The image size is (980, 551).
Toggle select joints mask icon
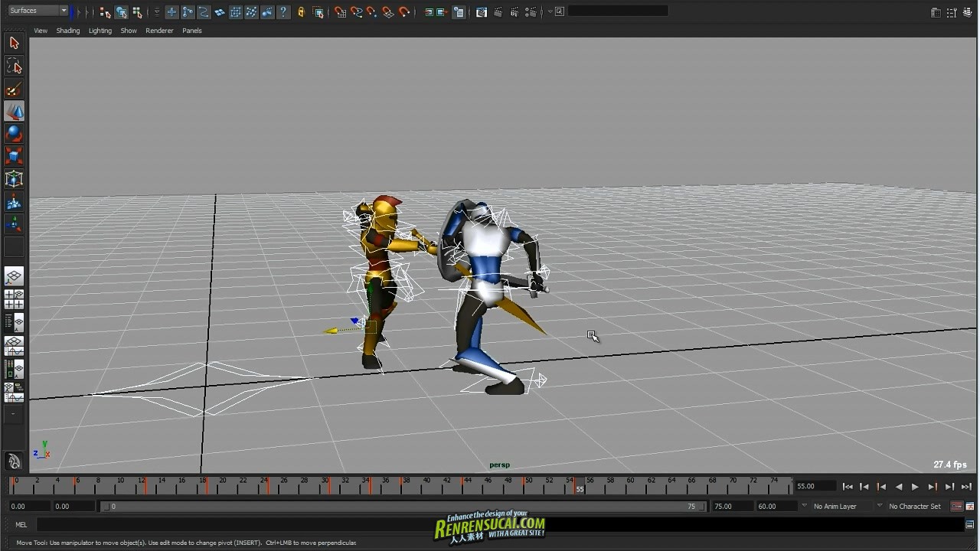click(x=188, y=12)
